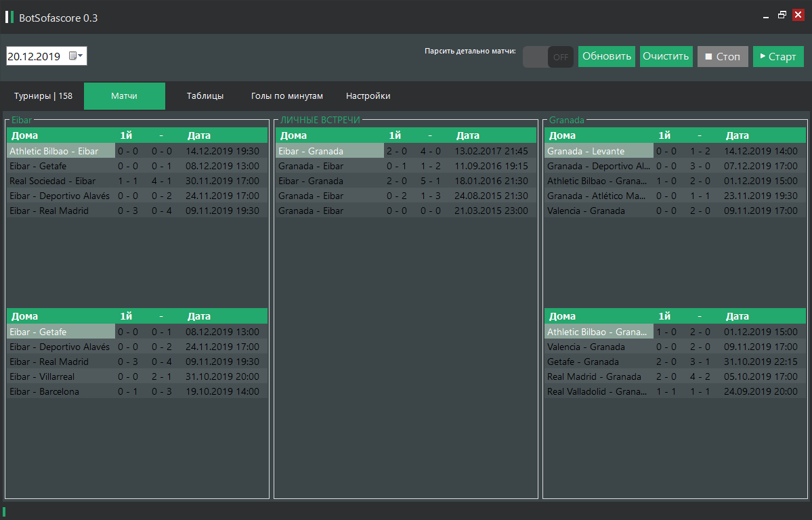Pick the Granada - Levante match row
The image size is (812, 520).
[599, 151]
